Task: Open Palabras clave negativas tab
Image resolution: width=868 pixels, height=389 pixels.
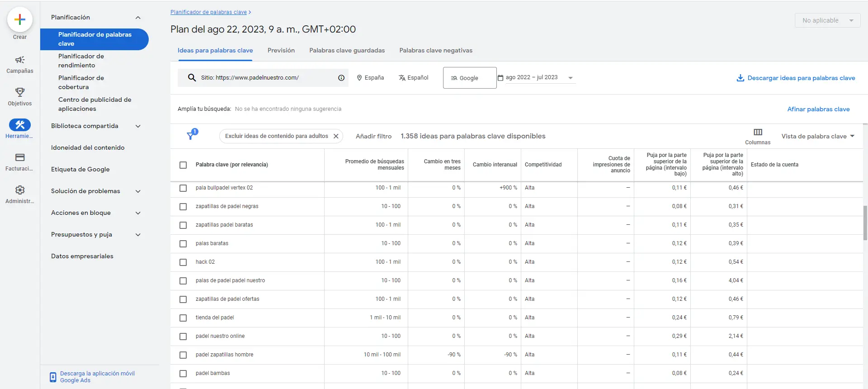Action: click(x=435, y=51)
